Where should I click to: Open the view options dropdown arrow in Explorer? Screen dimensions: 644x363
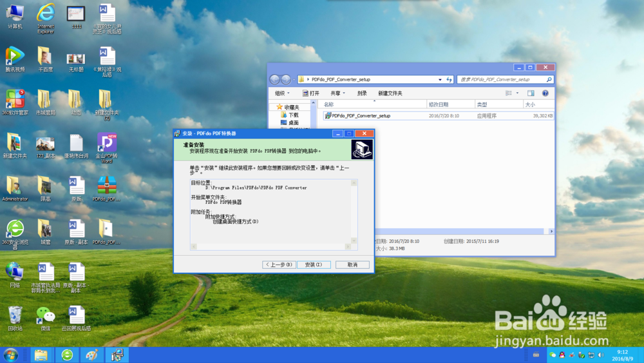[517, 93]
